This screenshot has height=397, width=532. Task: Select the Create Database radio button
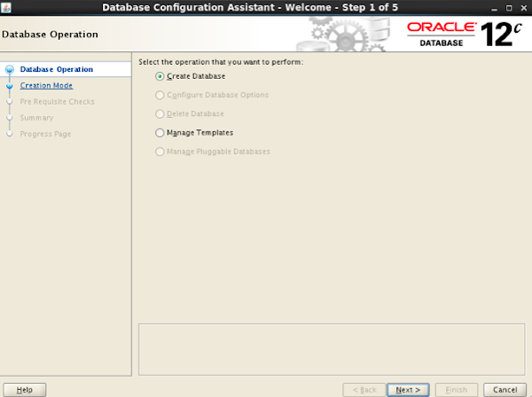click(160, 76)
